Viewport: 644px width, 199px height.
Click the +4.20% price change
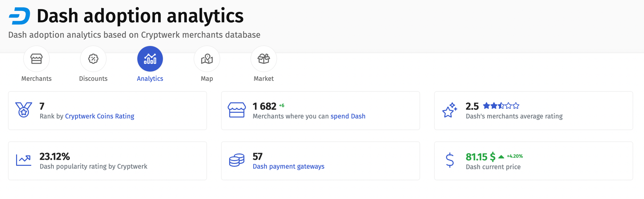point(515,156)
